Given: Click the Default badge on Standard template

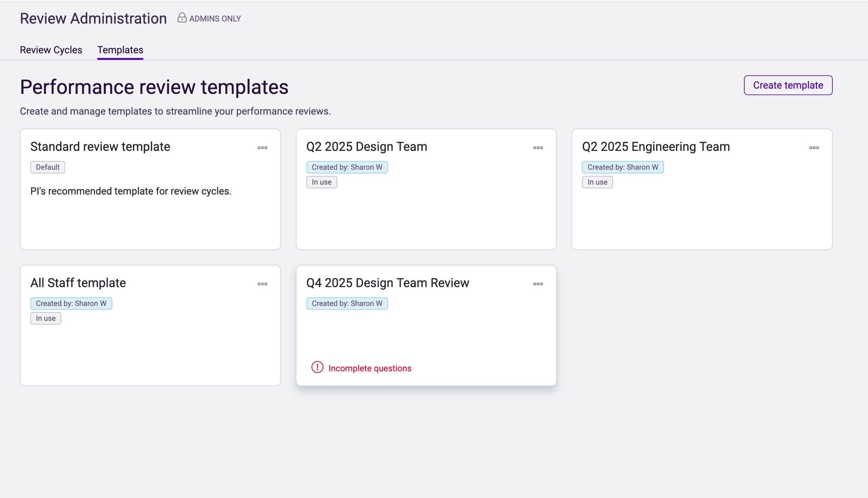Looking at the screenshot, I should click(47, 167).
